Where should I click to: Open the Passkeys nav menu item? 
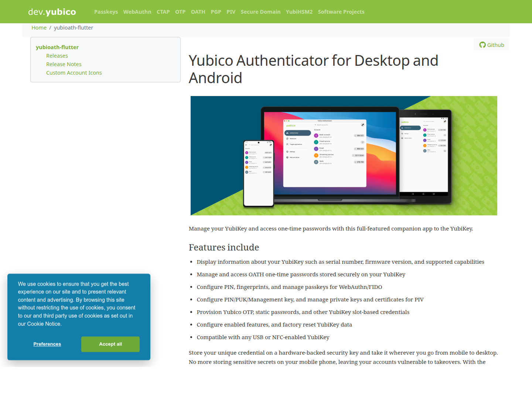click(106, 12)
